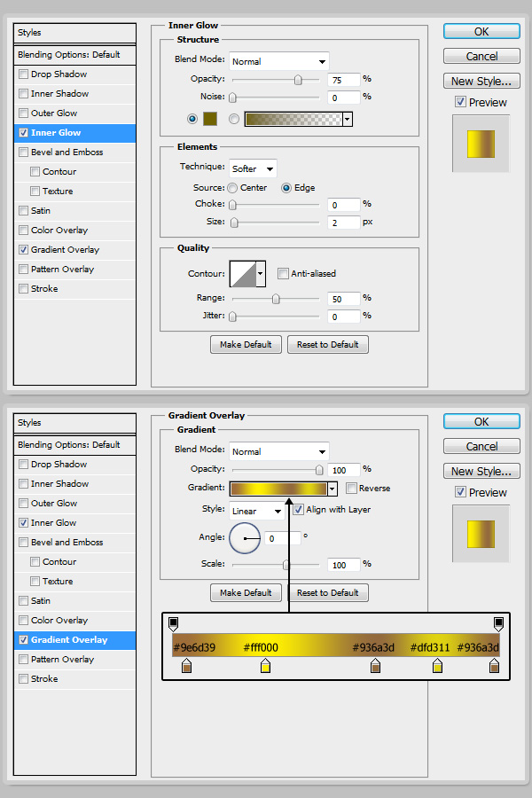This screenshot has height=798, width=532.
Task: Select Inner Glow in the bottom dialog's styles list
Action: pos(74,523)
